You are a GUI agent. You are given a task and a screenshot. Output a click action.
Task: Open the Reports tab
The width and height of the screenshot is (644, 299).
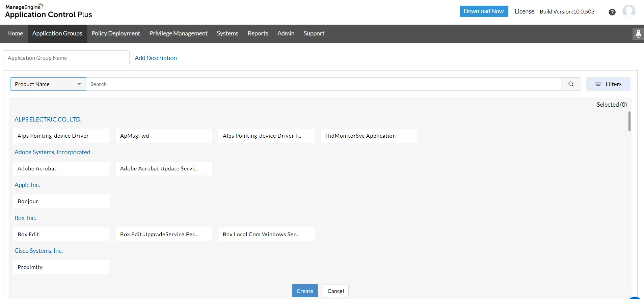(x=258, y=33)
